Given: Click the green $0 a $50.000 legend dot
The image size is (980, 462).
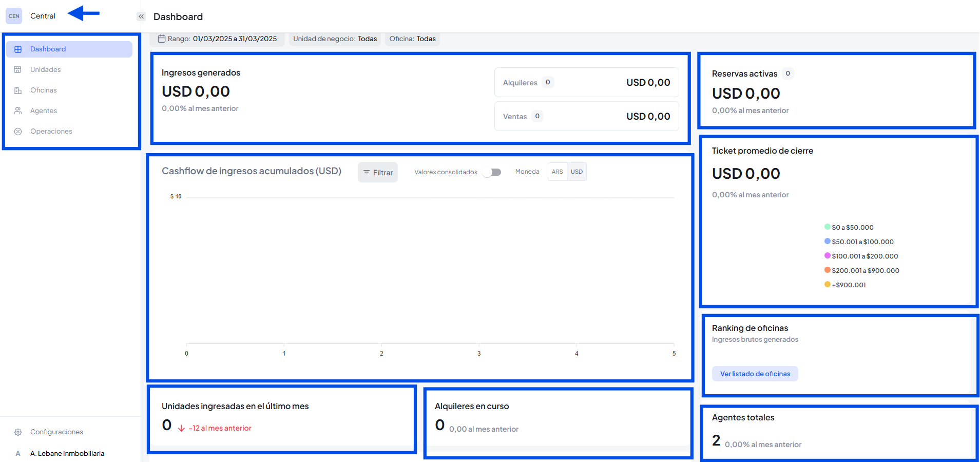Looking at the screenshot, I should pos(827,227).
